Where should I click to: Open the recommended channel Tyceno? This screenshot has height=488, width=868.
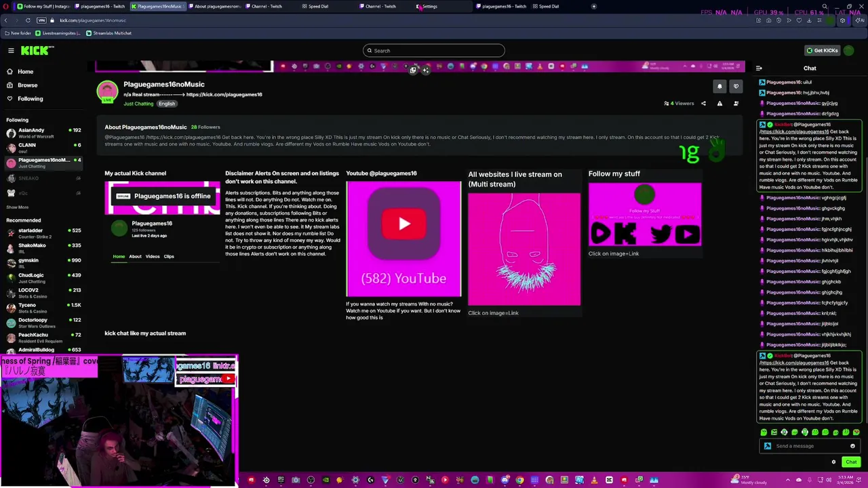(x=43, y=307)
